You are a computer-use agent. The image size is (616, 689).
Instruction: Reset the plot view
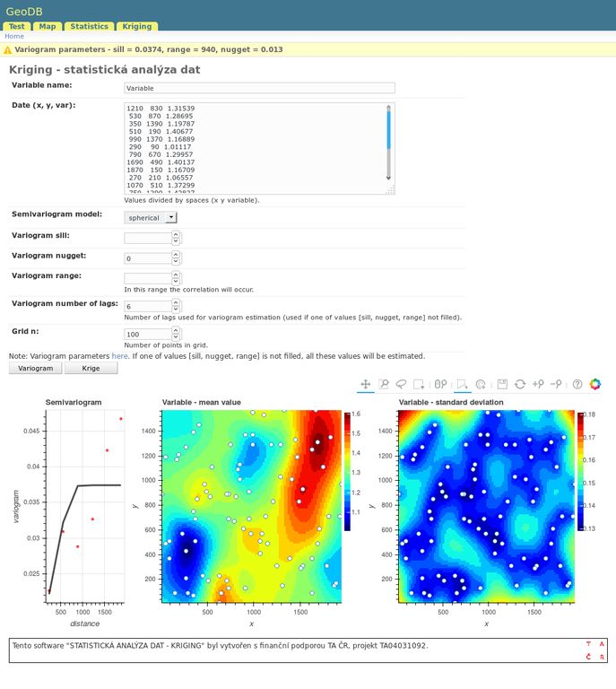(x=519, y=384)
